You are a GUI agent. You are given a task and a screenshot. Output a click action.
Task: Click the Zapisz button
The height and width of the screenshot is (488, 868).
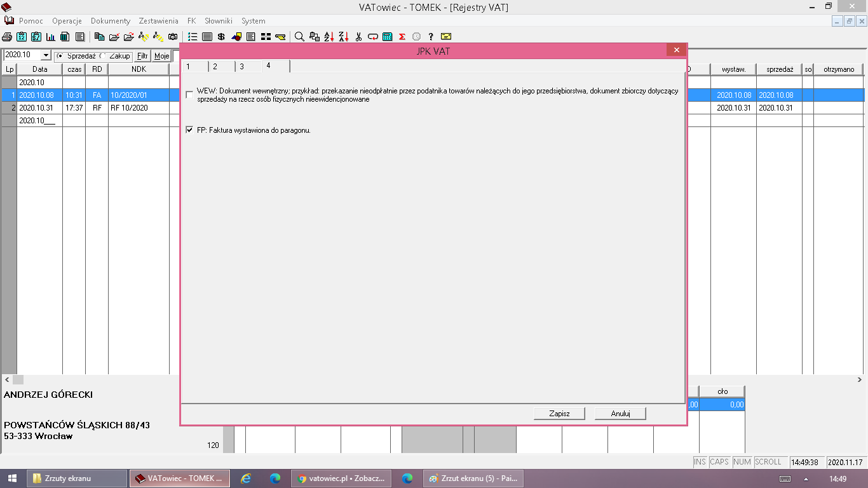[x=559, y=414]
